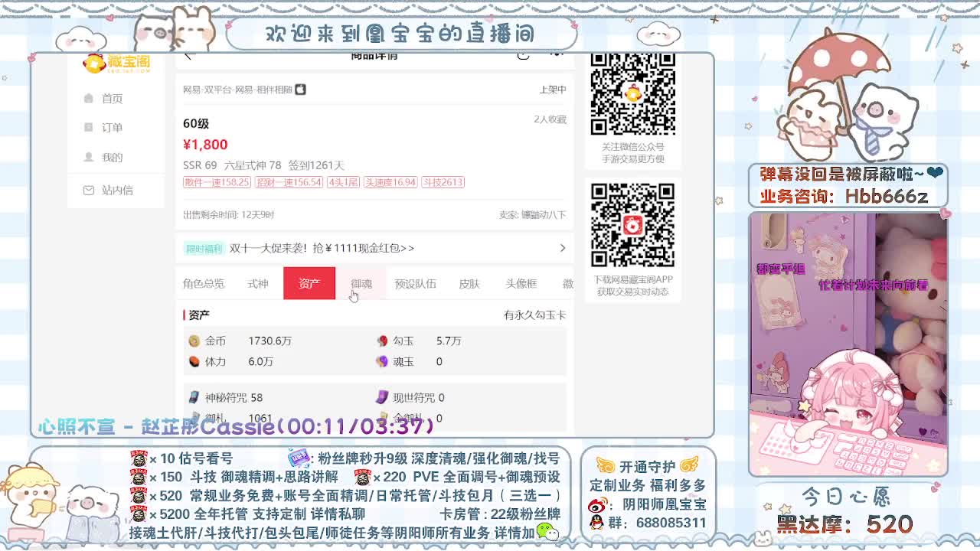
Task: Open the 预设队伍 tab
Action: point(415,283)
